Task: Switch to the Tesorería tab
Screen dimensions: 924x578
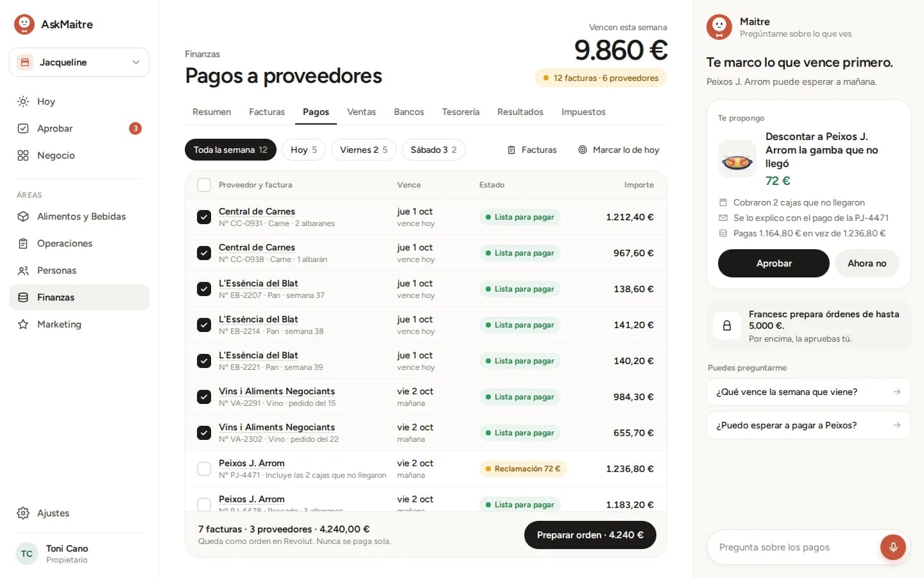Action: click(461, 112)
